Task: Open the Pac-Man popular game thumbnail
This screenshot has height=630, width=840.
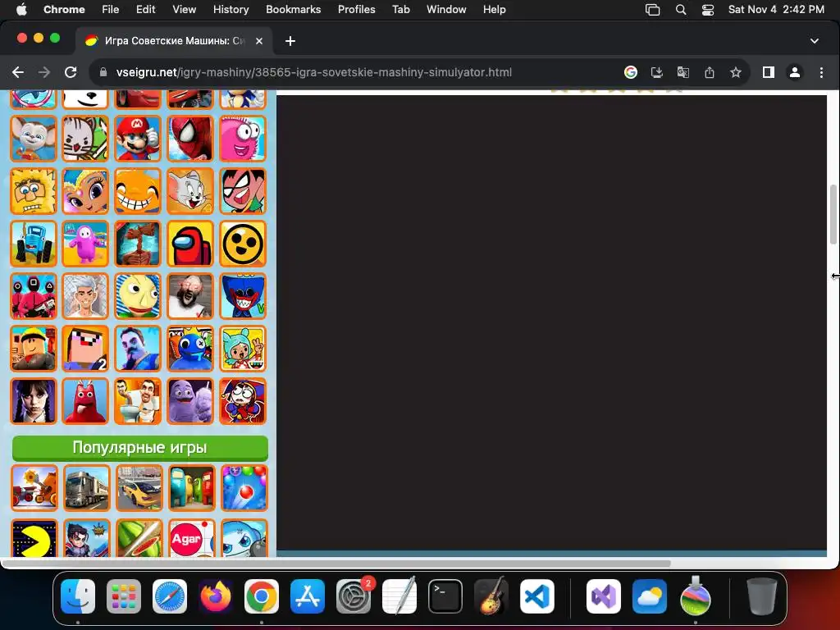Action: pos(34,538)
